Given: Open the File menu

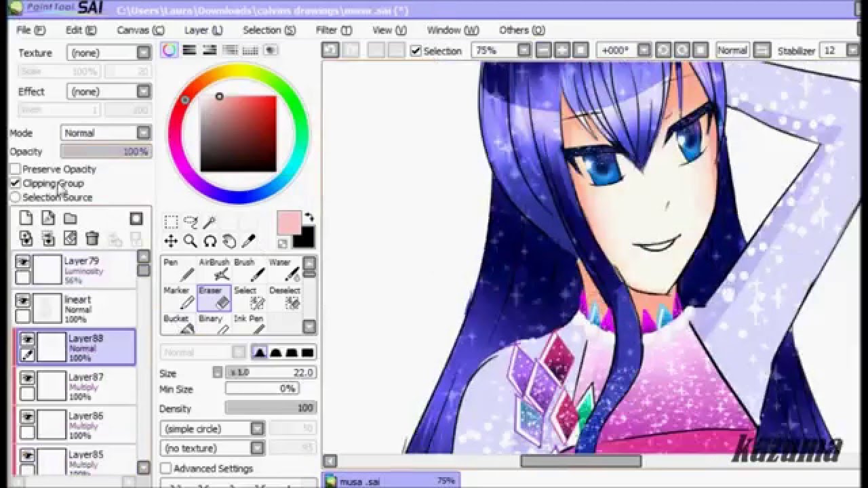Looking at the screenshot, I should [31, 30].
